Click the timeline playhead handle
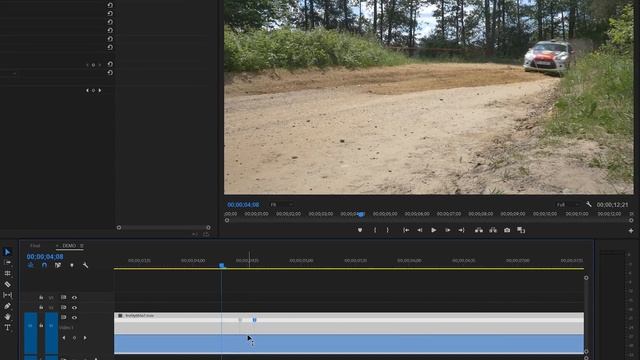640x360 pixels. (222, 265)
